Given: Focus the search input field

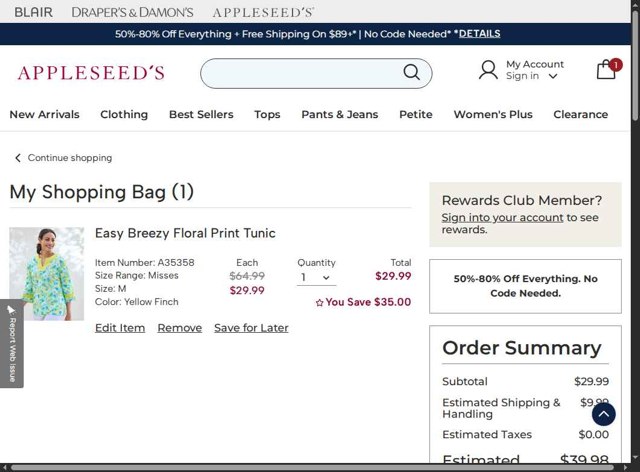Looking at the screenshot, I should click(302, 73).
